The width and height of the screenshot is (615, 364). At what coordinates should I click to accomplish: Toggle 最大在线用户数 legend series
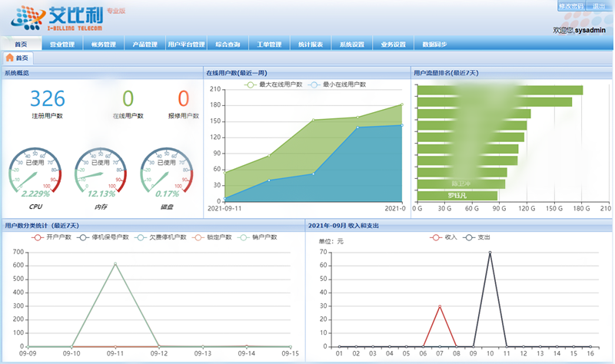pyautogui.click(x=273, y=84)
